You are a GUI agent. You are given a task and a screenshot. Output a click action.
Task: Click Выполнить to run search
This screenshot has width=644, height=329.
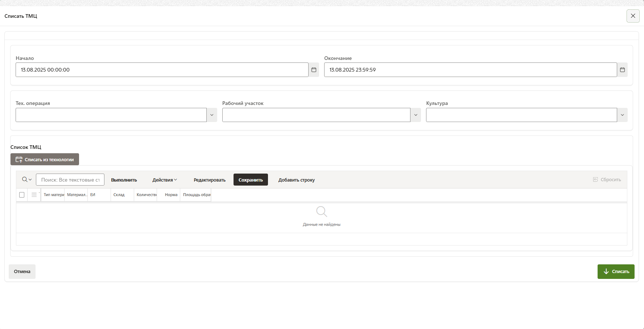tap(124, 180)
